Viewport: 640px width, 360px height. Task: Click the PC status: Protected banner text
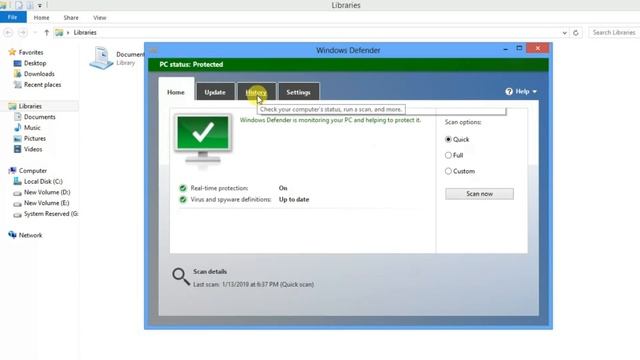pos(191,64)
